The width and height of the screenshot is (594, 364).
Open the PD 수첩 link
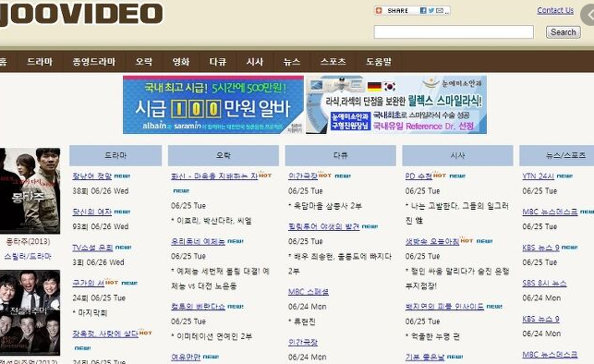coord(418,176)
